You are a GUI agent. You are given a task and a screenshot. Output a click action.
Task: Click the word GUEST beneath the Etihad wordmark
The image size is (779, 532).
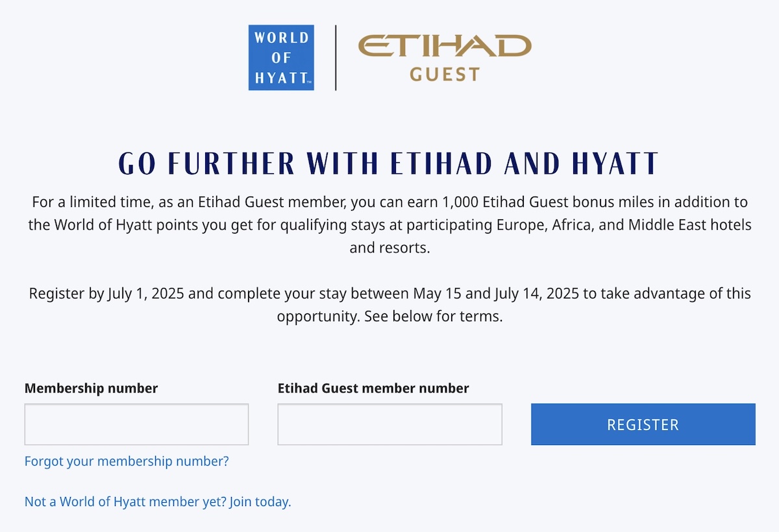pos(445,74)
